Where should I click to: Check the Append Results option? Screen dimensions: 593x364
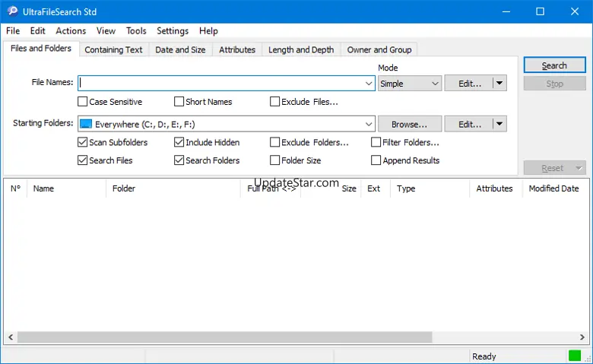376,160
